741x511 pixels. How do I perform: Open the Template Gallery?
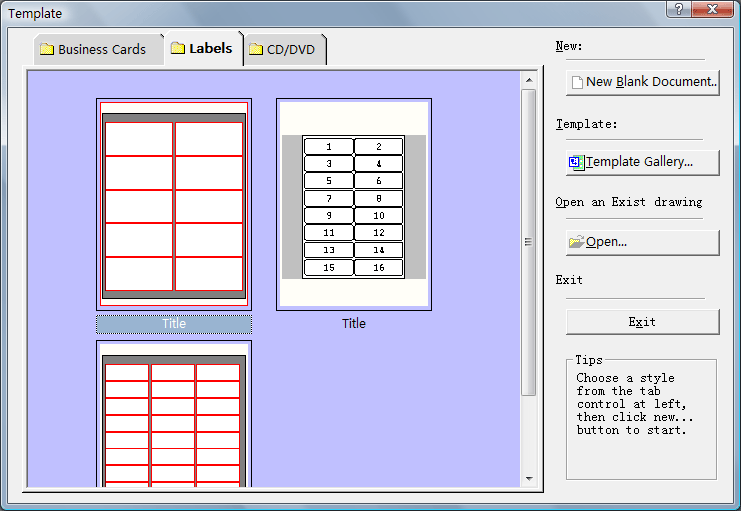tap(643, 163)
